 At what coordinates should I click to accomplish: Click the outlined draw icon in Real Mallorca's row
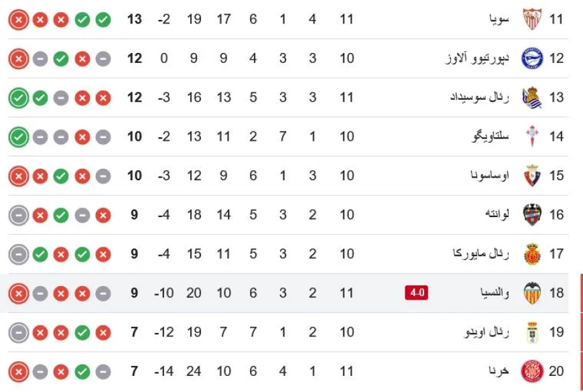[x=19, y=255]
